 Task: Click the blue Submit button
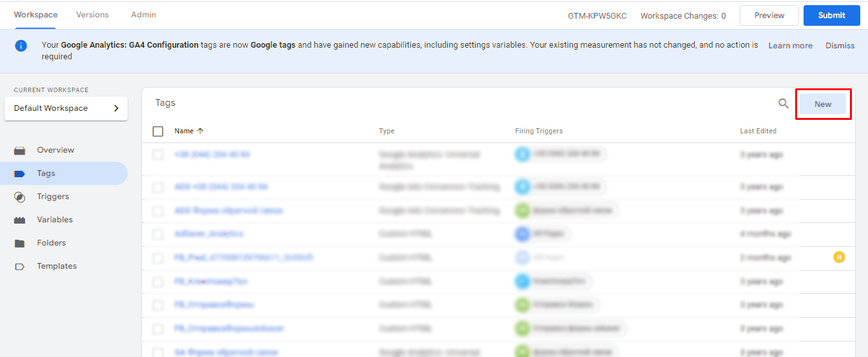(832, 15)
